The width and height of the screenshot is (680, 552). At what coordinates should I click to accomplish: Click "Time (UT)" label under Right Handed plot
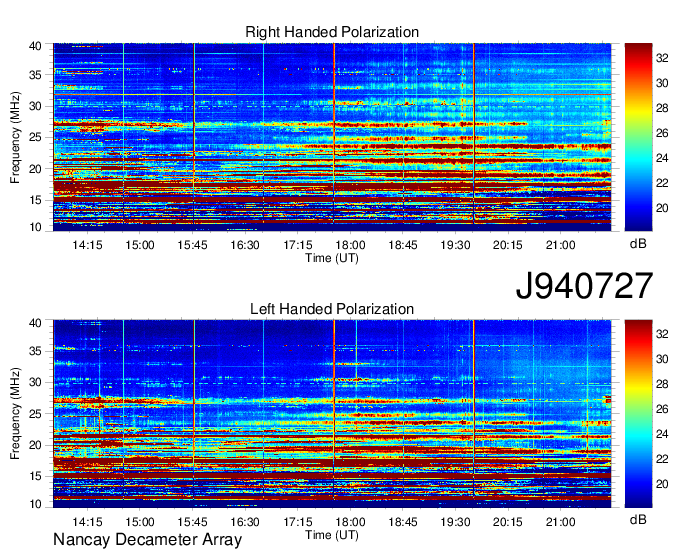[332, 258]
